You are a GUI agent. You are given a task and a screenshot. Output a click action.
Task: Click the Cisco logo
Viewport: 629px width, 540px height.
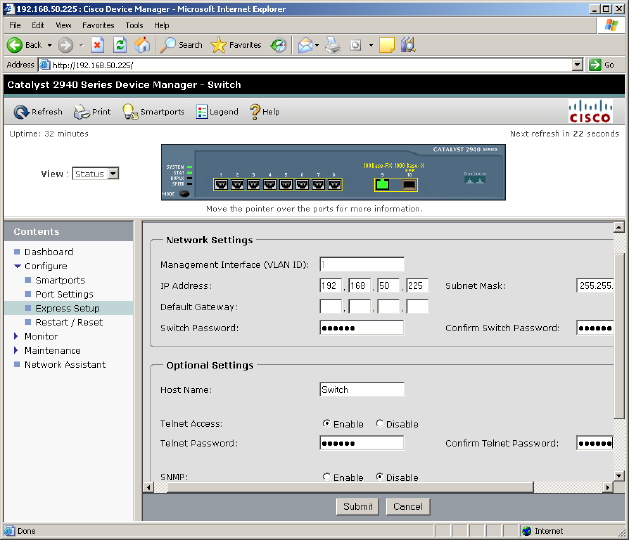[590, 112]
